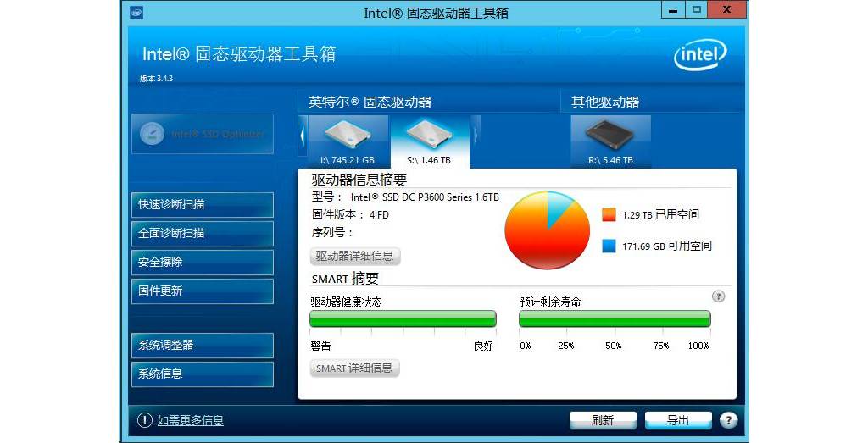Click 版本 3.4.3 version text

(x=156, y=79)
